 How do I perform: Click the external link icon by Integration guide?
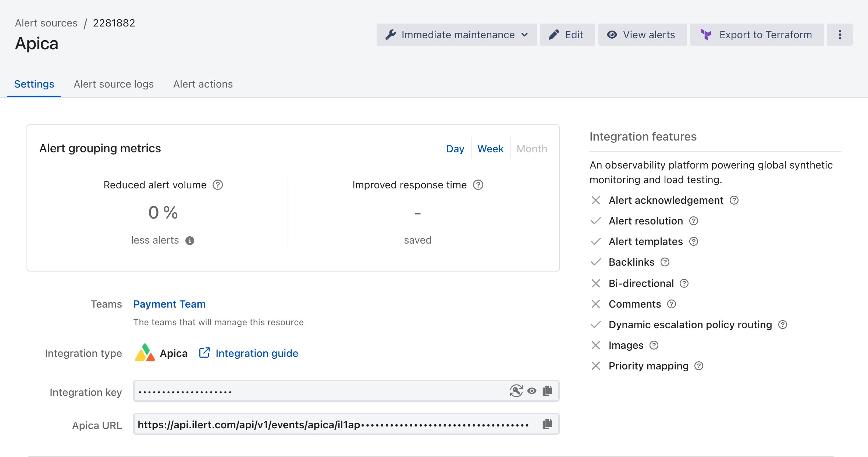(204, 353)
